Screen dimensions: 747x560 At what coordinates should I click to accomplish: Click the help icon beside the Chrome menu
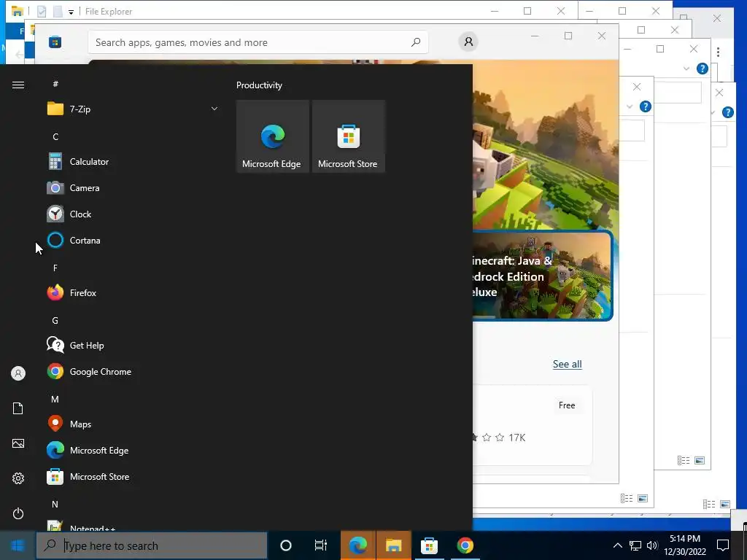703,69
